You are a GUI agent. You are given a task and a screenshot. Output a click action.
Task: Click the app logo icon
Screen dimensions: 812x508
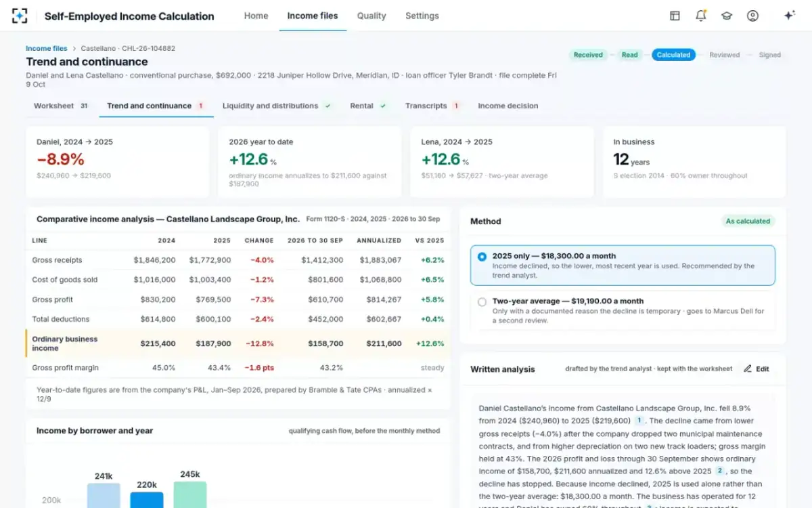pyautogui.click(x=20, y=16)
